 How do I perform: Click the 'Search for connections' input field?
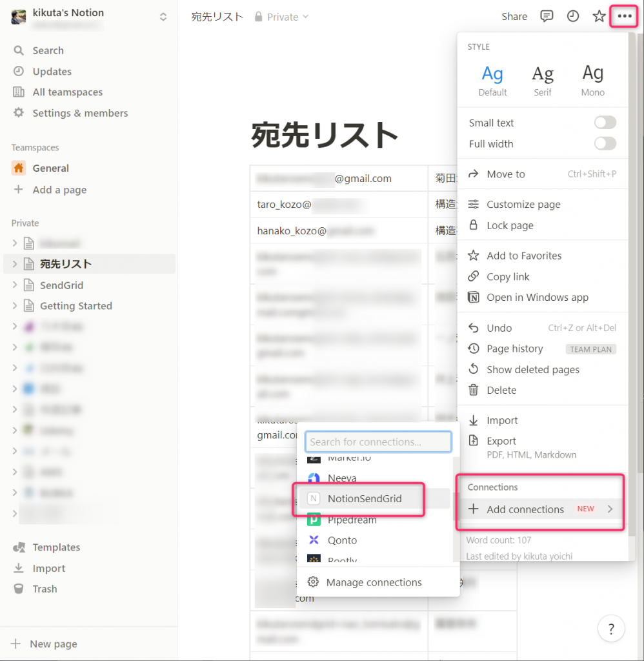point(377,442)
